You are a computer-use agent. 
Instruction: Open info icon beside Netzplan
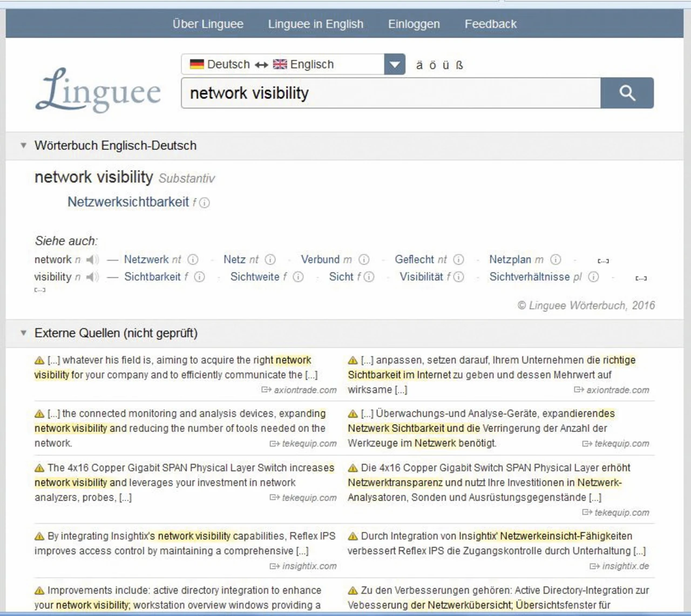555,260
